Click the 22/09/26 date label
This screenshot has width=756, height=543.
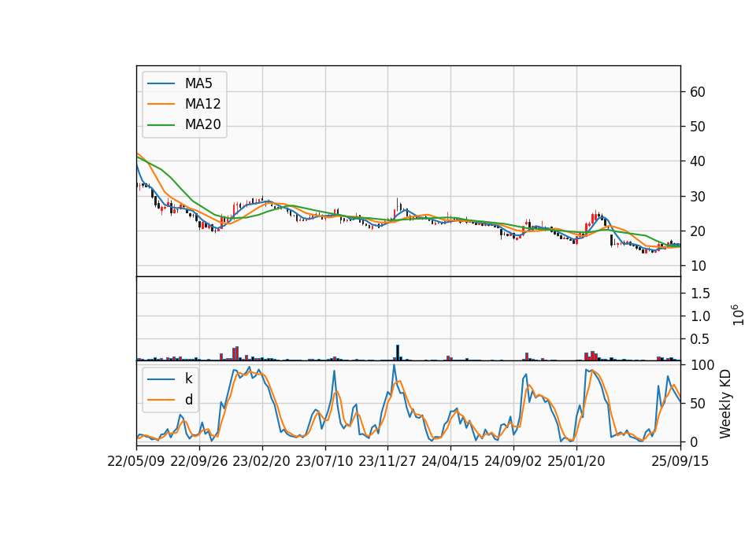[x=199, y=461]
